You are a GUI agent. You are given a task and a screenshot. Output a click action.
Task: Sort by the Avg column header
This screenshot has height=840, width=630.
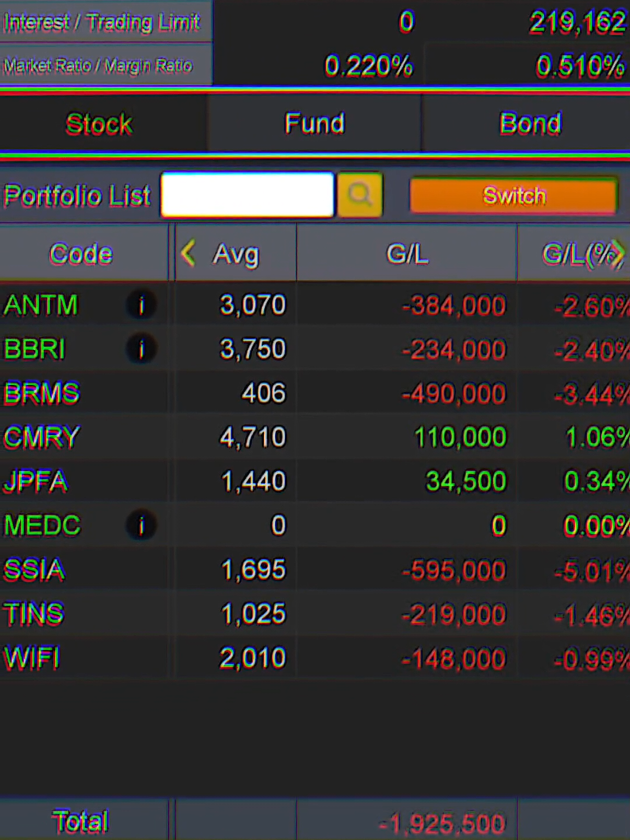[x=236, y=254]
